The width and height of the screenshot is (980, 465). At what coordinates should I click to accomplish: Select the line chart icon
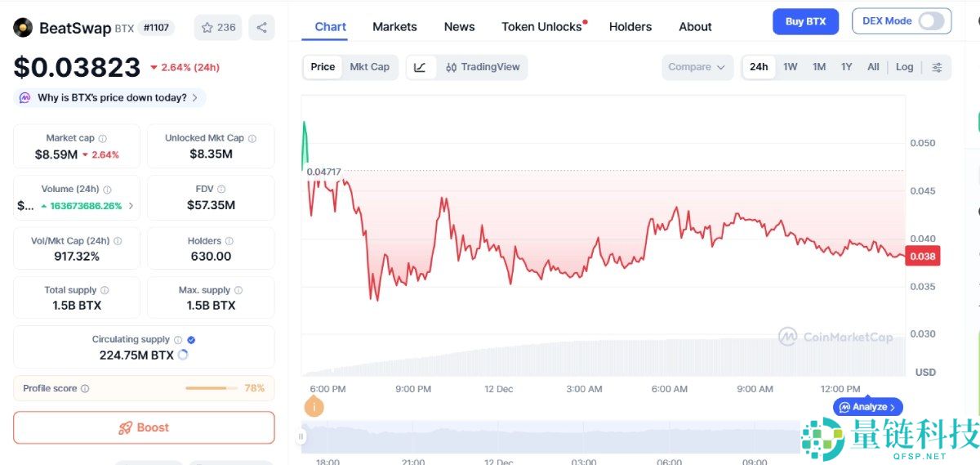tap(420, 67)
